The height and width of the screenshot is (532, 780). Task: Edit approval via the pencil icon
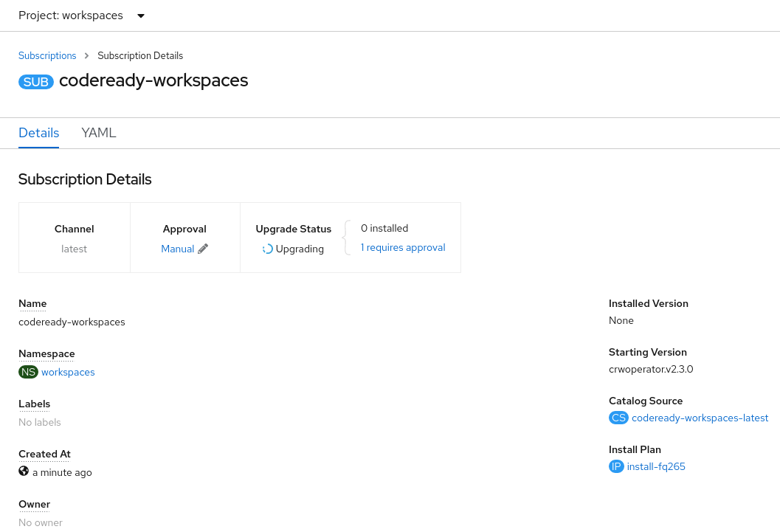pyautogui.click(x=203, y=249)
